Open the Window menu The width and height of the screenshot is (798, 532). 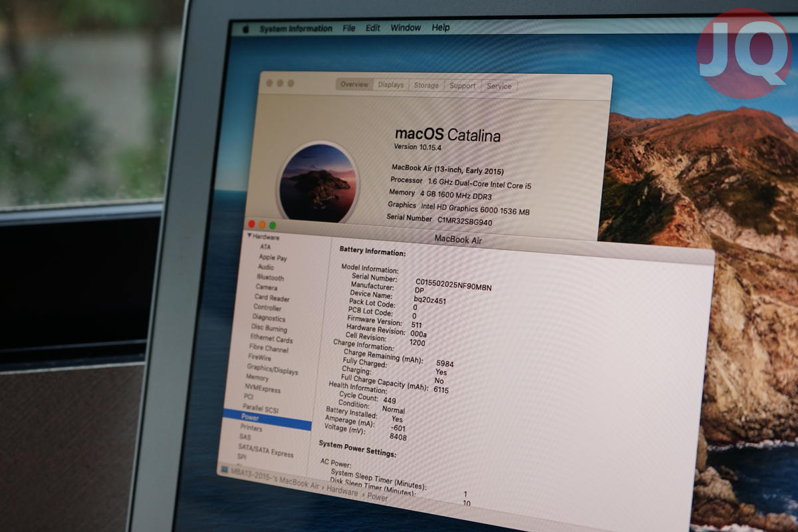(x=406, y=28)
